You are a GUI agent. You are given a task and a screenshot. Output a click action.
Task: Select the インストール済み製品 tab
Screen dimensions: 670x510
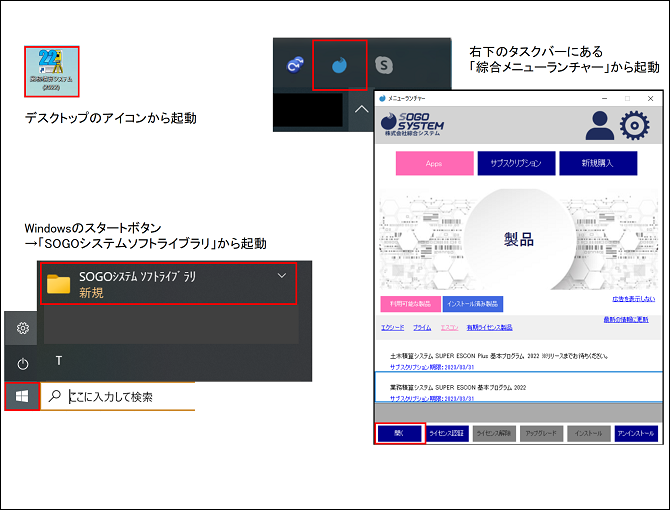[x=473, y=304]
